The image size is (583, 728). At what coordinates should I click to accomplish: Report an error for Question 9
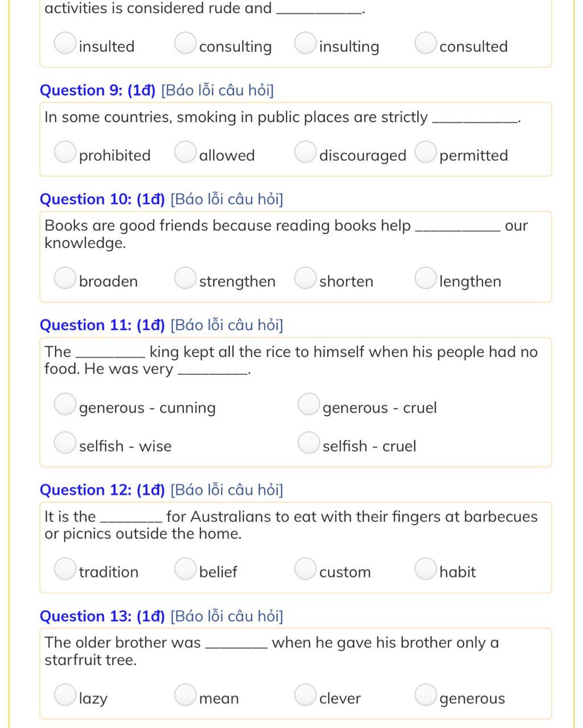[217, 91]
